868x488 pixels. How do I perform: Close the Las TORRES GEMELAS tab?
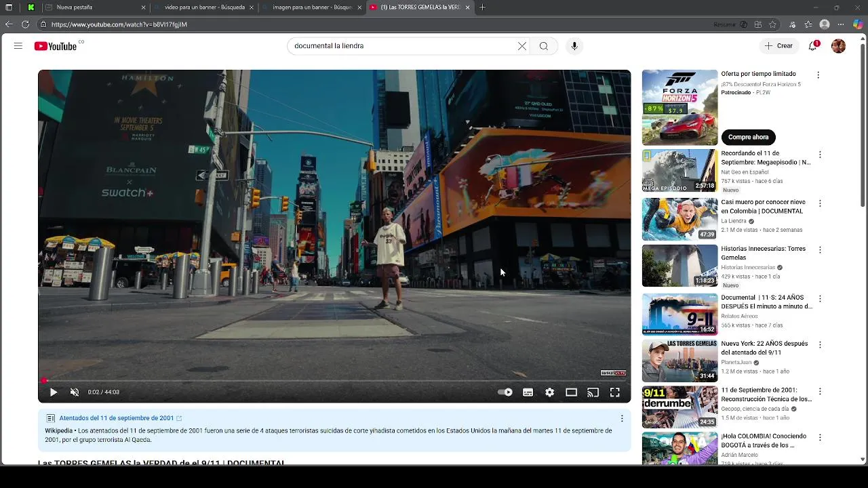point(467,7)
